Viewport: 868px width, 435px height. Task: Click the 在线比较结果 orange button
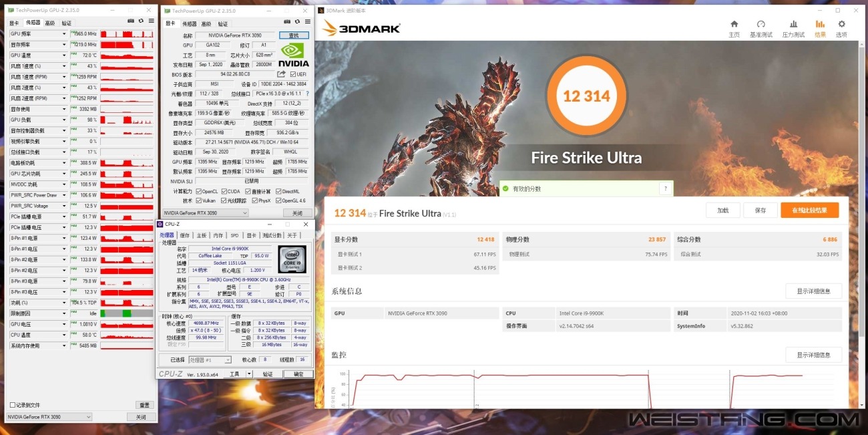809,210
